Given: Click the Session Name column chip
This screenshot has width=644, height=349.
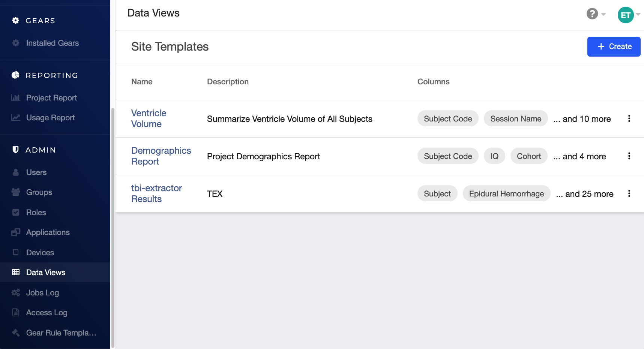Looking at the screenshot, I should (x=516, y=118).
